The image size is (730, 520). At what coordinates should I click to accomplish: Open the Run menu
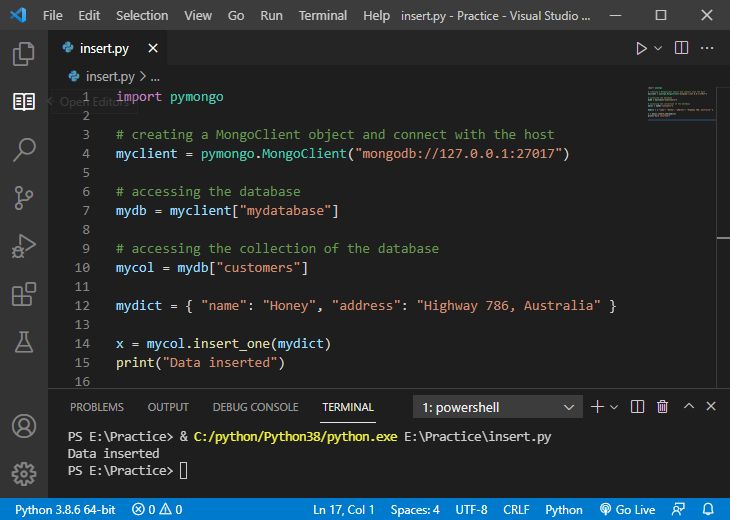point(271,15)
